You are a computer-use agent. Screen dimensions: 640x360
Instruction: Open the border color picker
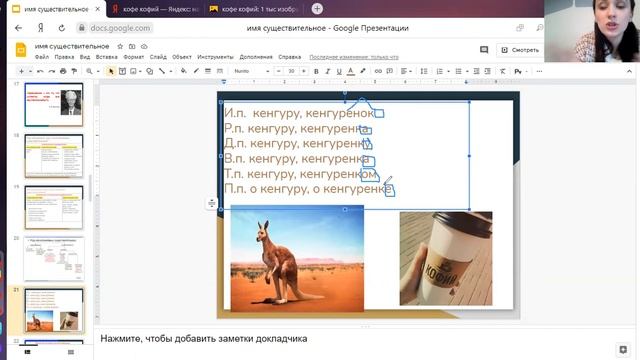(x=196, y=71)
